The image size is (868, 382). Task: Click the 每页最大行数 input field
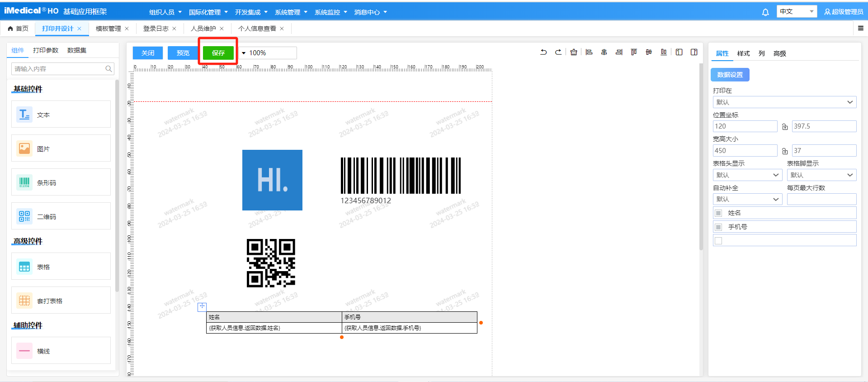pyautogui.click(x=821, y=199)
